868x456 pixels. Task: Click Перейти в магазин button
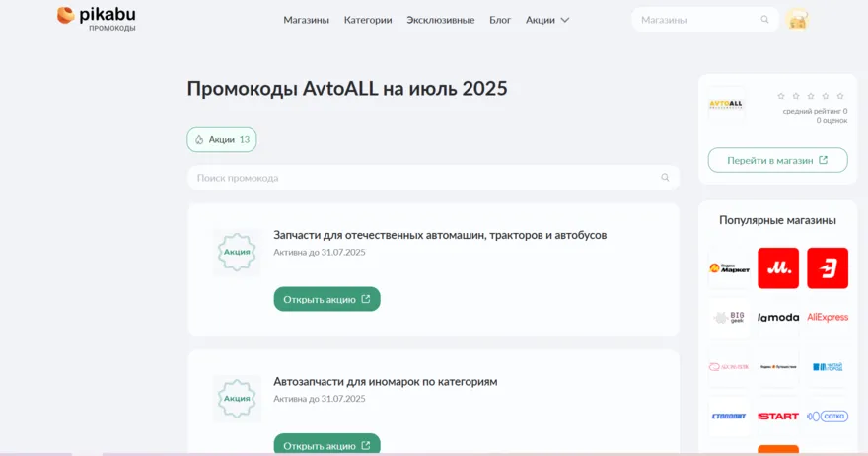[777, 160]
